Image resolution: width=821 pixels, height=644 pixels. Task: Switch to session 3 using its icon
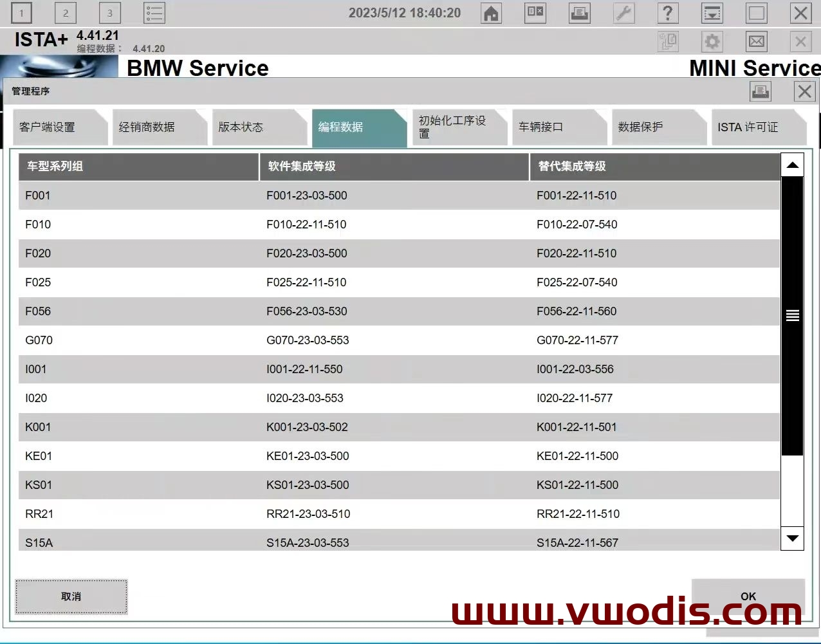[110, 12]
